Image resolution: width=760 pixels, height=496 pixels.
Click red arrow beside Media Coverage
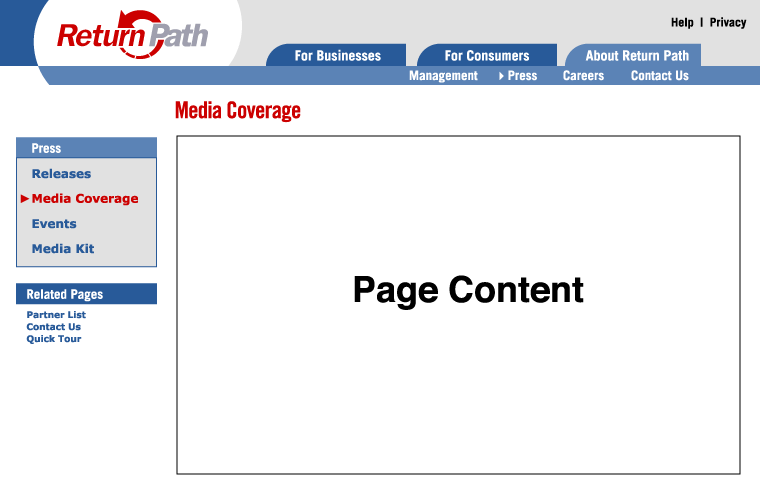tap(25, 199)
